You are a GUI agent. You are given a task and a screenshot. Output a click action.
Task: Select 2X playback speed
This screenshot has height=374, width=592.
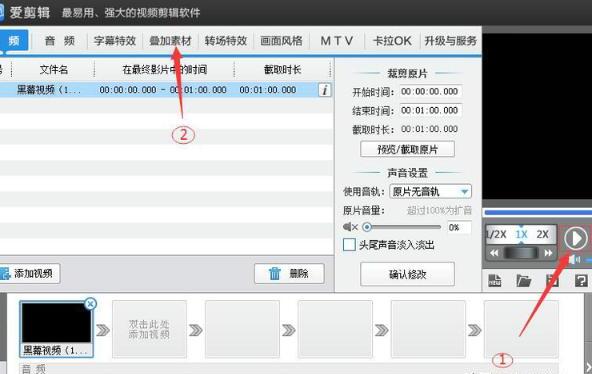click(x=542, y=234)
